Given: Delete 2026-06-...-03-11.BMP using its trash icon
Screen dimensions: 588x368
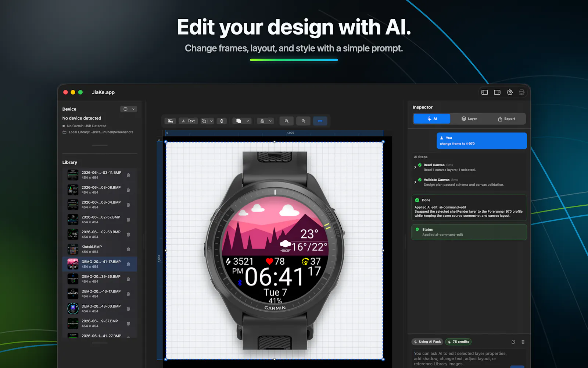Looking at the screenshot, I should [x=128, y=175].
